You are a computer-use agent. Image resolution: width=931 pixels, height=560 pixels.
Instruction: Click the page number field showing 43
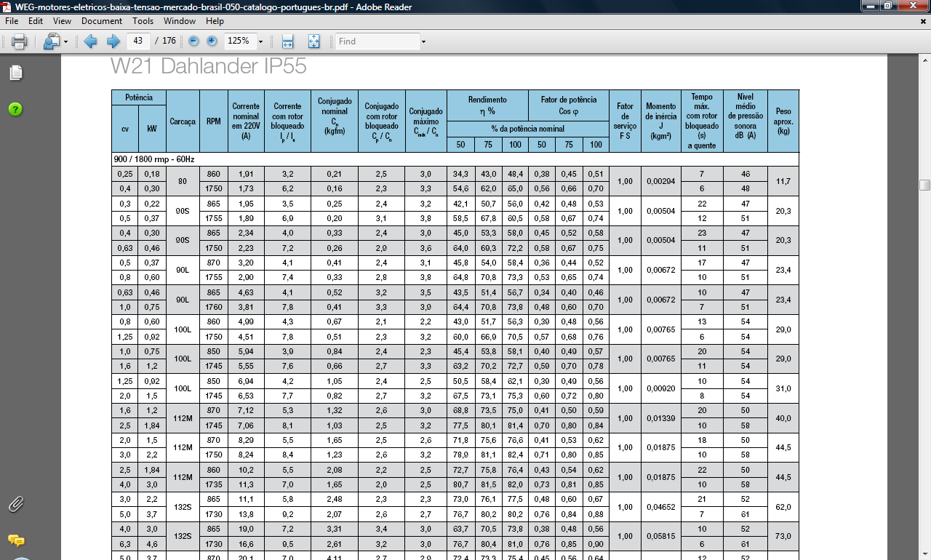pos(138,41)
